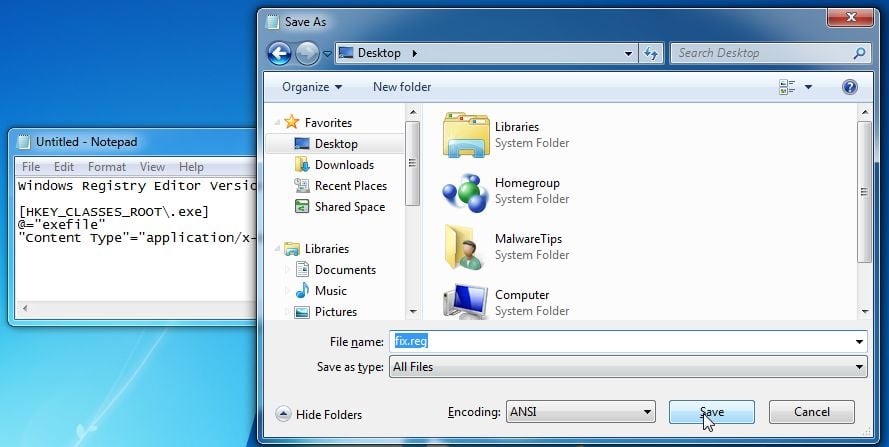Screen dimensions: 889x447
Task: Select the Music library
Action: coord(331,290)
